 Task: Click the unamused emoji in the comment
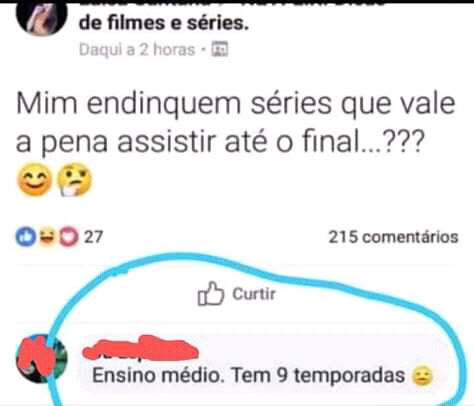click(x=422, y=376)
